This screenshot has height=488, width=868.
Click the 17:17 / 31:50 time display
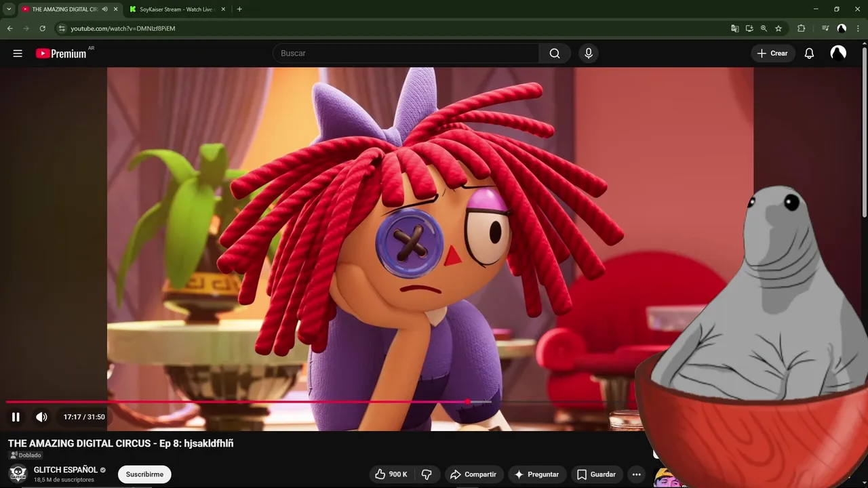(84, 417)
